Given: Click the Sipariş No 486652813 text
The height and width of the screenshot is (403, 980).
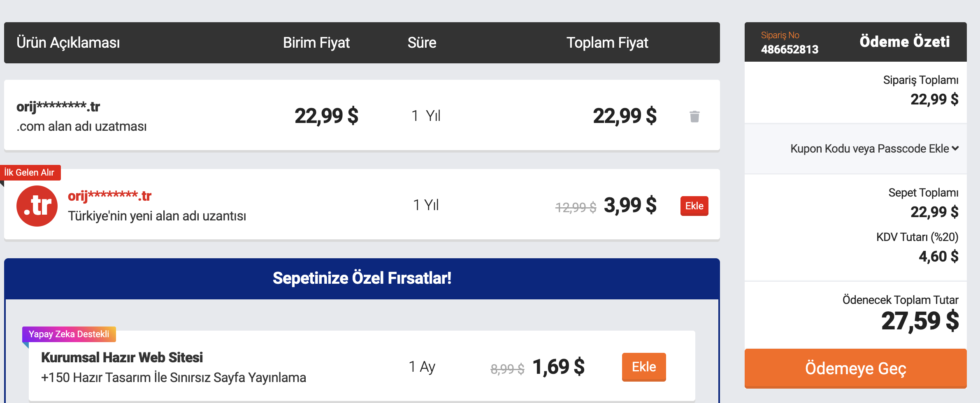Looking at the screenshot, I should pos(790,43).
